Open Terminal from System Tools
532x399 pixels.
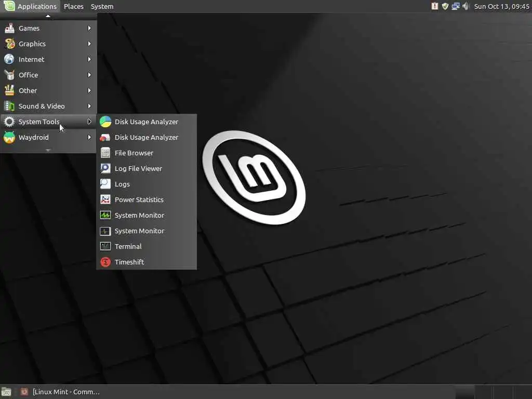(147, 247)
